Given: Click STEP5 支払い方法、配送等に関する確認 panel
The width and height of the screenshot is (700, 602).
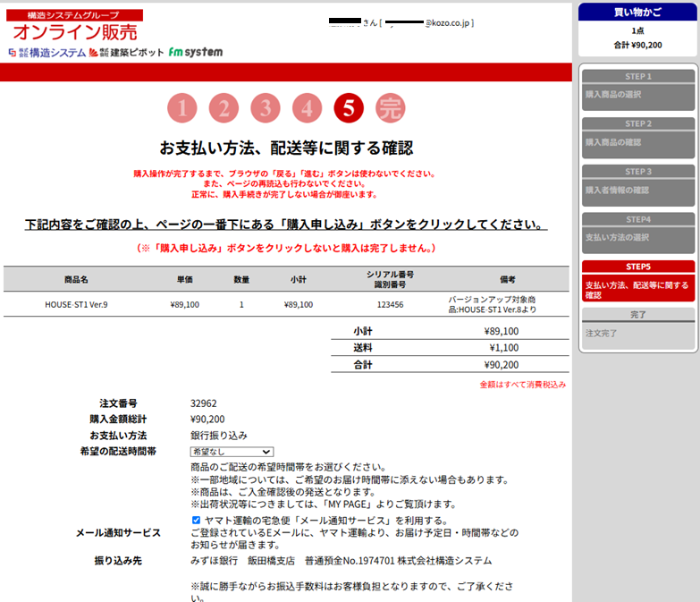Looking at the screenshot, I should click(637, 284).
